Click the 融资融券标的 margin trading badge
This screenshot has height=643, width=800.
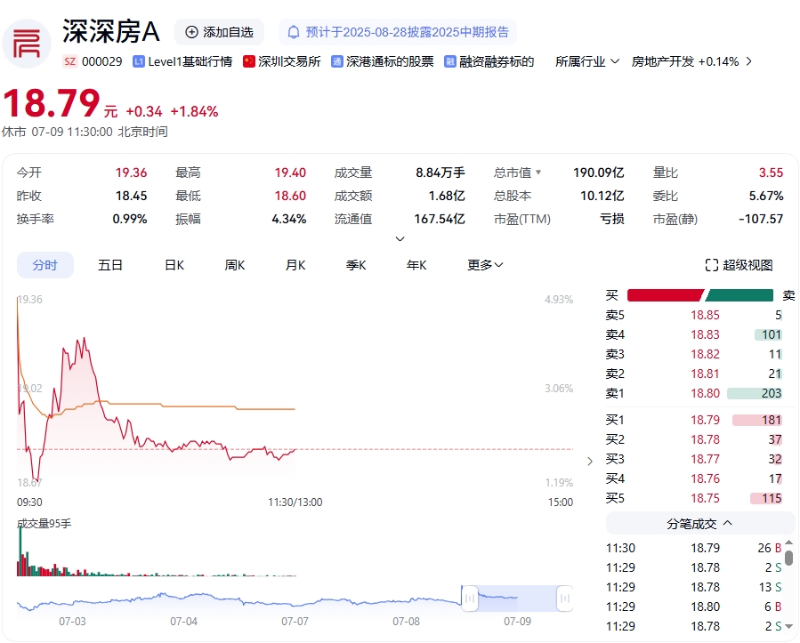tap(449, 61)
